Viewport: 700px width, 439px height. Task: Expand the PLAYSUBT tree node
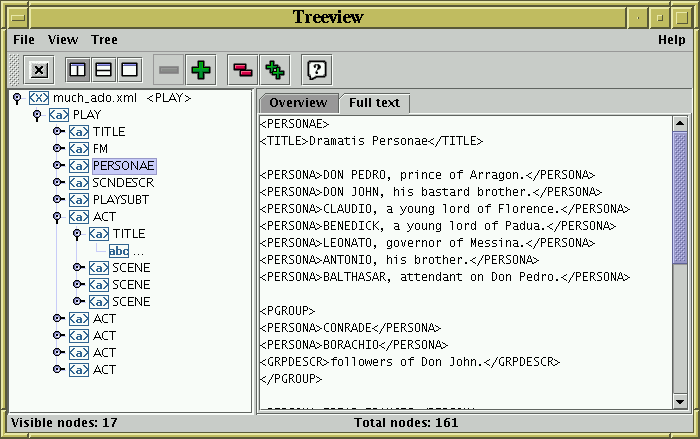(x=57, y=200)
